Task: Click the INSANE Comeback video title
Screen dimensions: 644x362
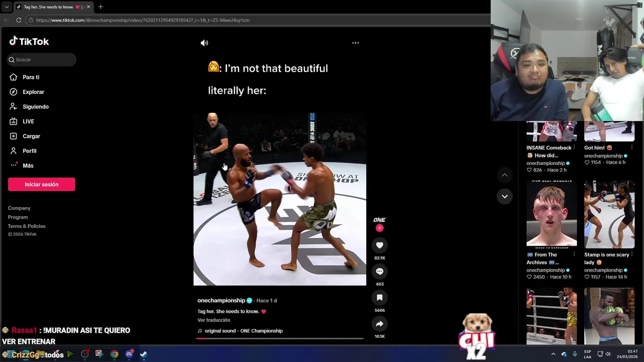Action: (548, 151)
